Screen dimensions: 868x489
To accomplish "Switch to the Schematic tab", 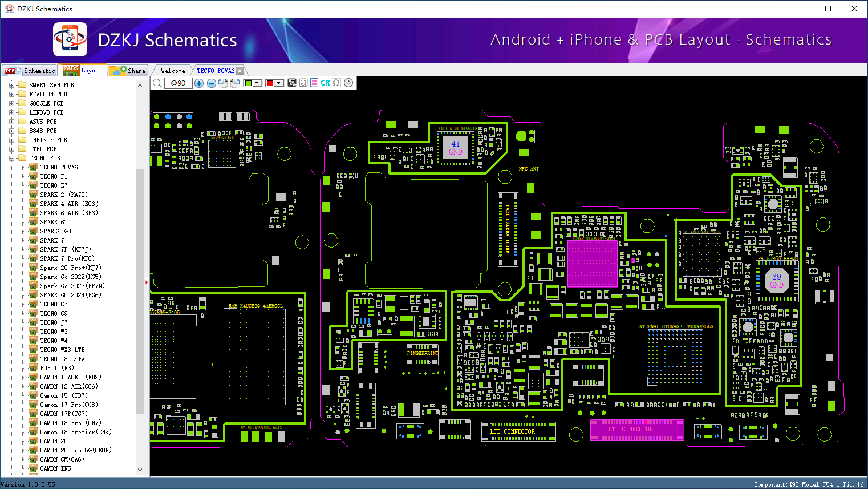I will [30, 71].
